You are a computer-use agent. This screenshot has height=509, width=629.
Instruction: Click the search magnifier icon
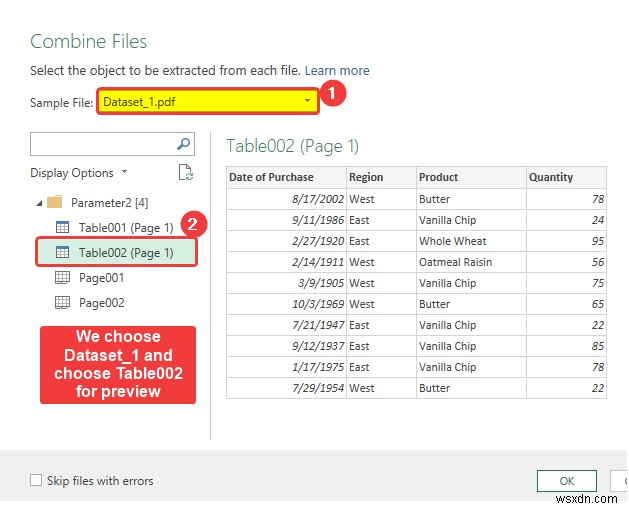click(x=183, y=144)
